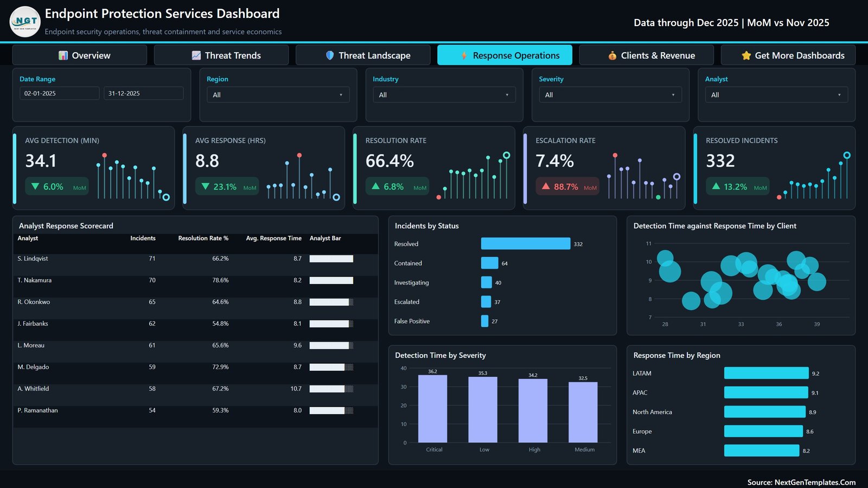Click M. Delgado analyst bar
This screenshot has width=868, height=488.
(x=331, y=367)
